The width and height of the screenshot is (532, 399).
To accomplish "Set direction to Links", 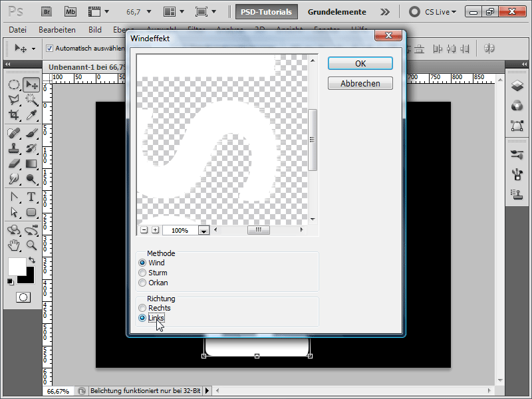I will [x=142, y=318].
